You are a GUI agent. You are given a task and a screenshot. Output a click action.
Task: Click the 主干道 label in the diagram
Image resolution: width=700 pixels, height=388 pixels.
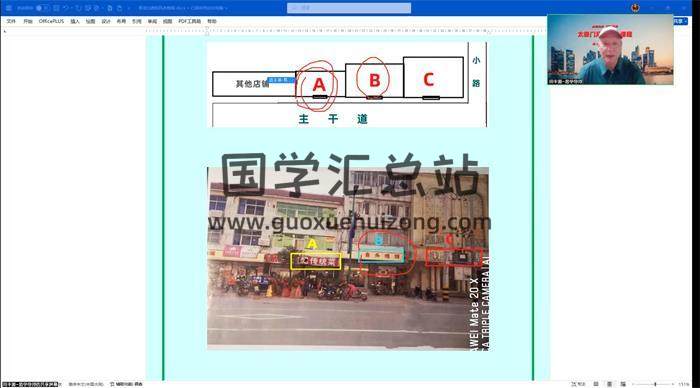click(x=333, y=119)
